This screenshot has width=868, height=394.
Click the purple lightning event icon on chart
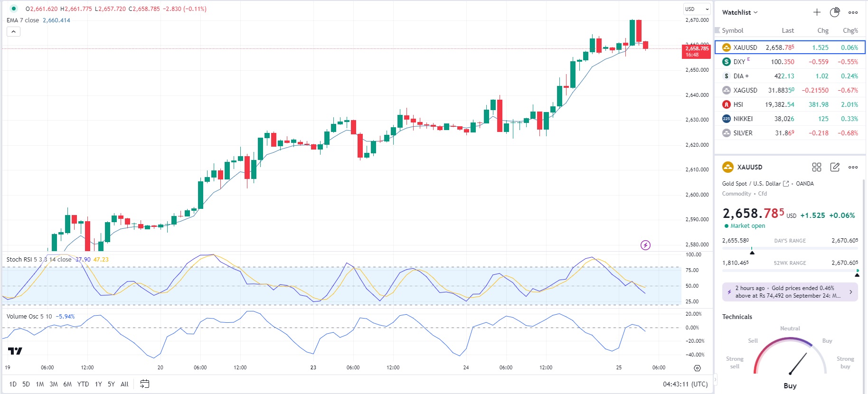click(645, 245)
